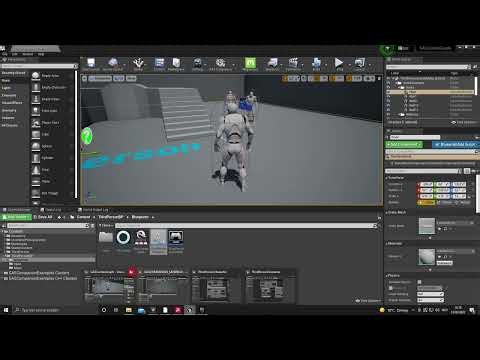Select the Basic category in Place Actors
Screen dimensions: 480x360
point(6,80)
